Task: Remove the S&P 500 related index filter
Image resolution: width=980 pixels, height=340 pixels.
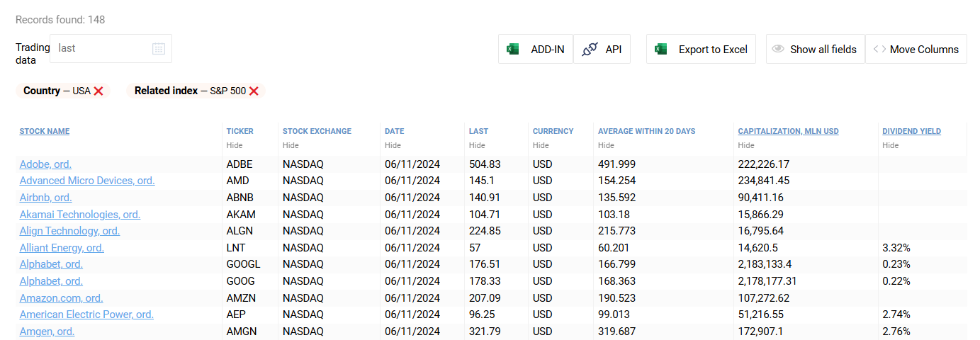Action: 254,91
